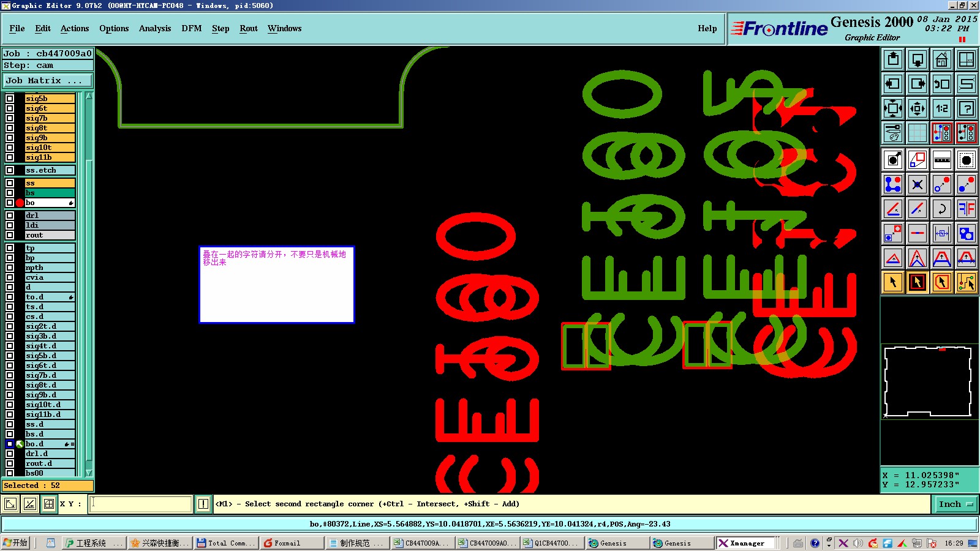
Task: Click the home view icon
Action: [x=942, y=59]
